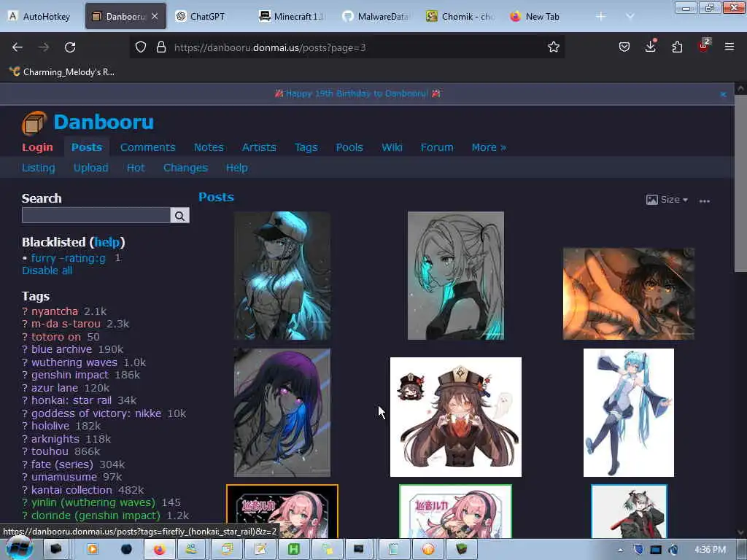Open the Hu Tao hat girl thumbnail
The height and width of the screenshot is (560, 747).
pos(456,416)
